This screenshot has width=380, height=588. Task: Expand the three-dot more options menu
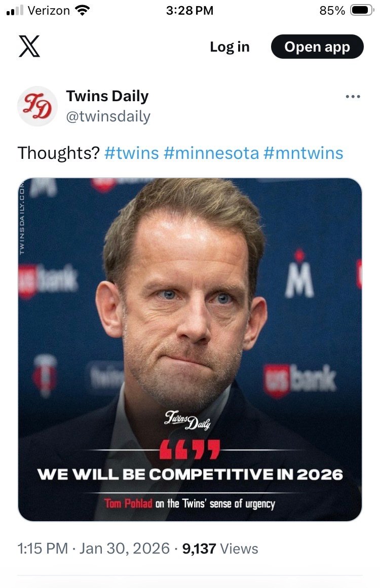click(352, 97)
